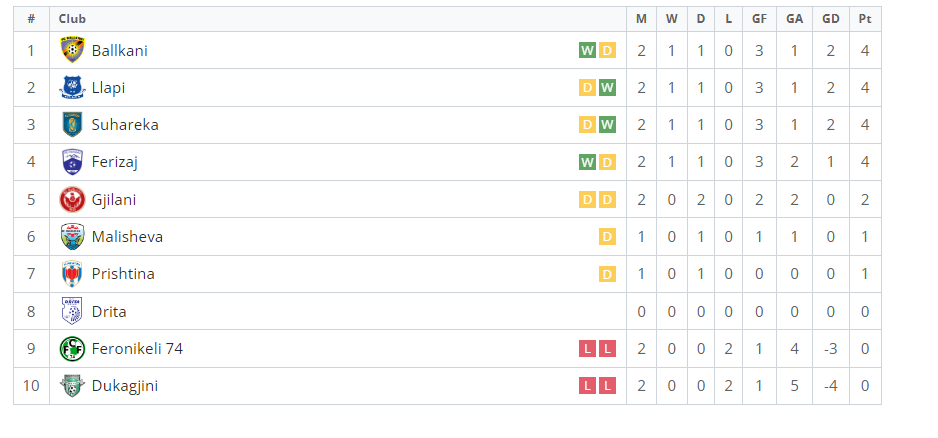Click Ballkani's green W form badge
938x438 pixels.
pyautogui.click(x=587, y=50)
